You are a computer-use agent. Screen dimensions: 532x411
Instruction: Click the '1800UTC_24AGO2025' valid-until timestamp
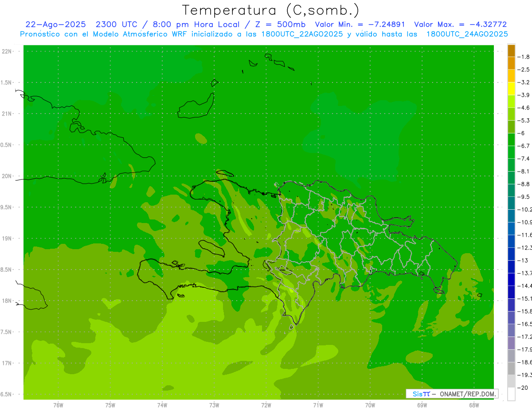[466, 34]
